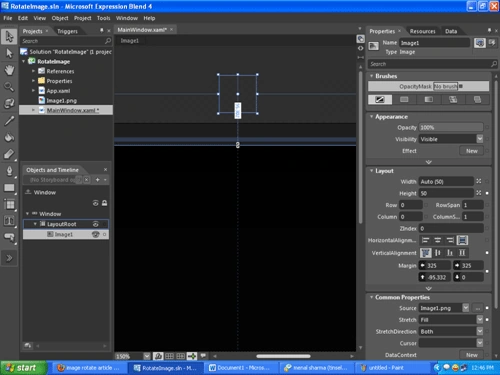Select the Camera Orbit tool
This screenshot has width=500, height=375.
[9, 104]
